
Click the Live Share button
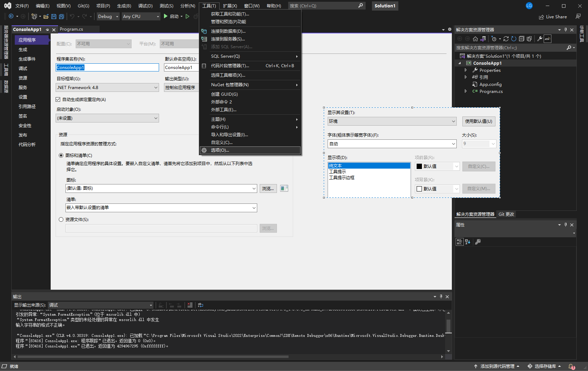coord(553,17)
